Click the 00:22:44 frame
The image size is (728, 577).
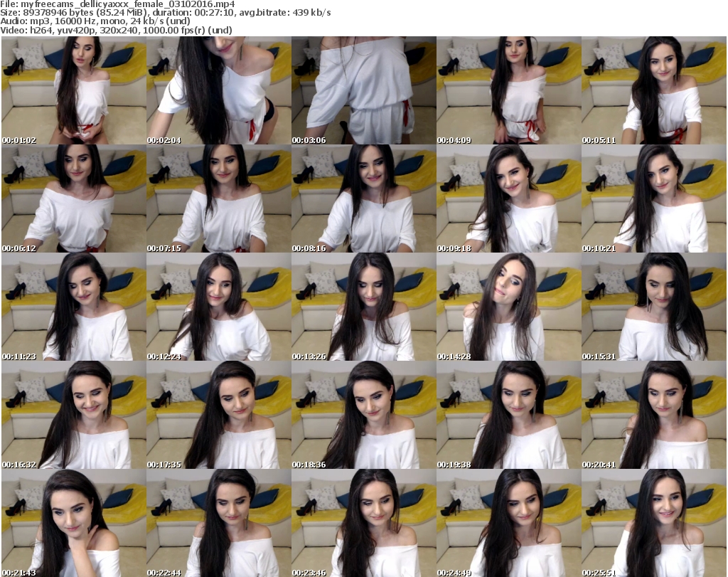click(219, 523)
